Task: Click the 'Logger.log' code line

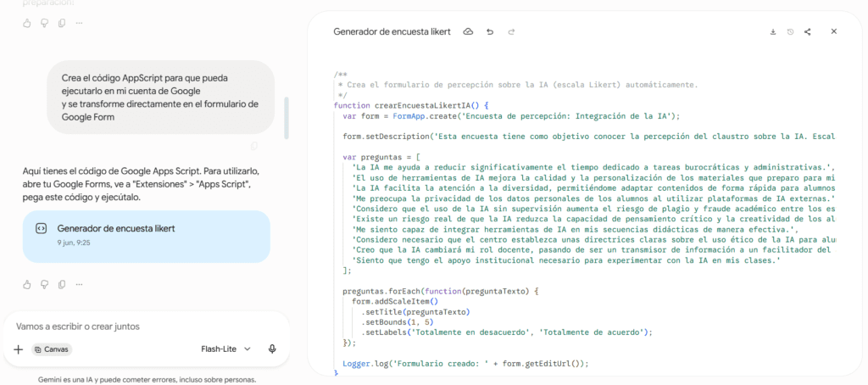Action: (465, 364)
